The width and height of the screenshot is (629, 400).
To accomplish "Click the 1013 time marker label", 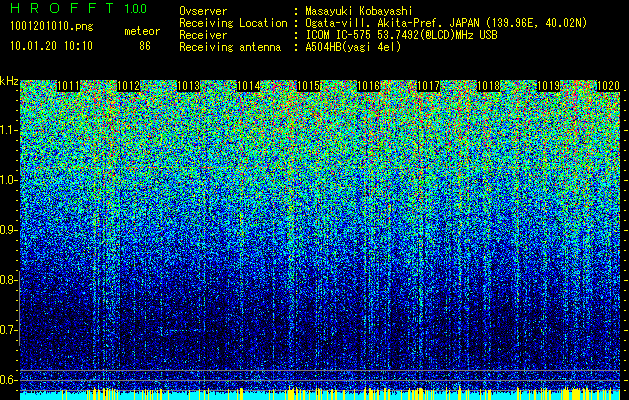I will 189,86.
